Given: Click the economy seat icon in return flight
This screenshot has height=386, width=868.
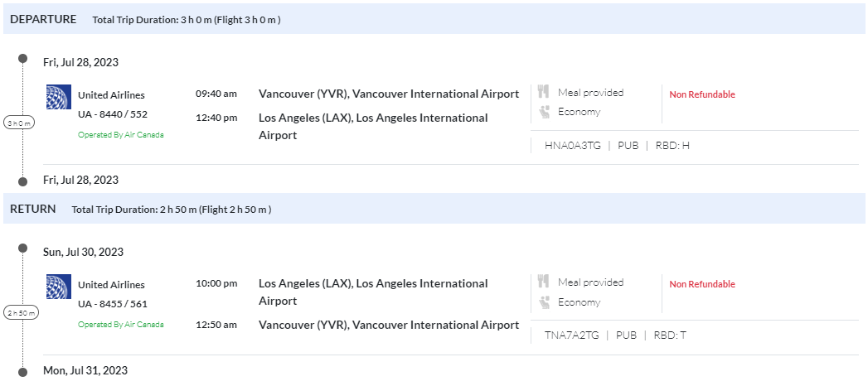Looking at the screenshot, I should pyautogui.click(x=544, y=302).
